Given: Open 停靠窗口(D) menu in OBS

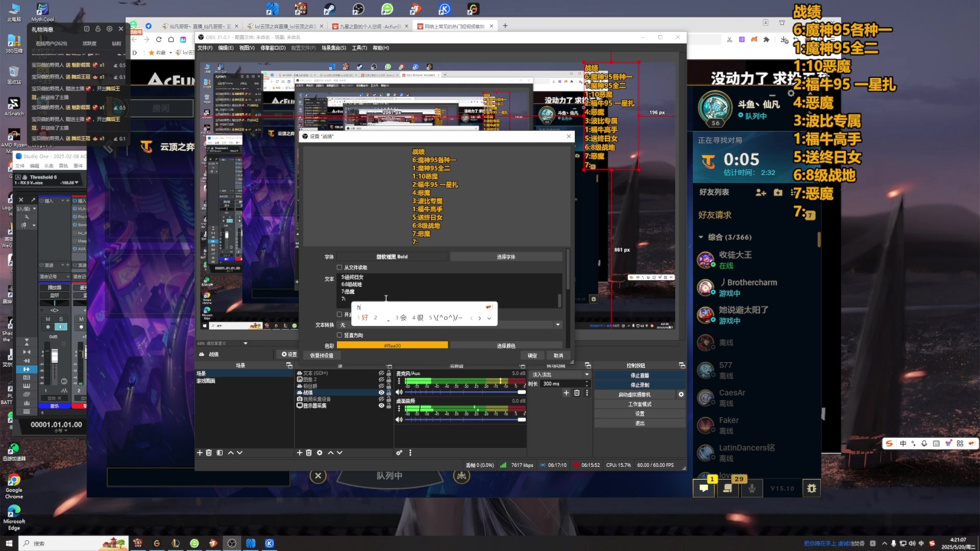Looking at the screenshot, I should pos(273,48).
